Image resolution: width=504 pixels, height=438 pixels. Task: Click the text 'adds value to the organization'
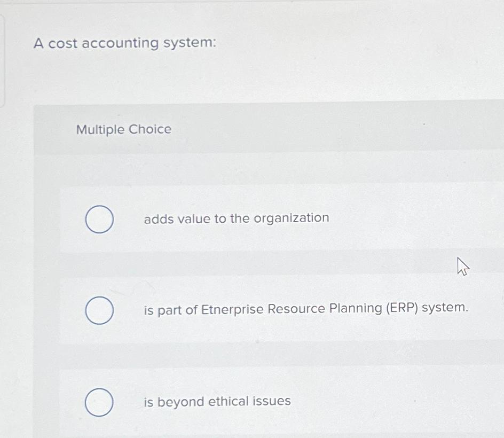click(x=236, y=218)
